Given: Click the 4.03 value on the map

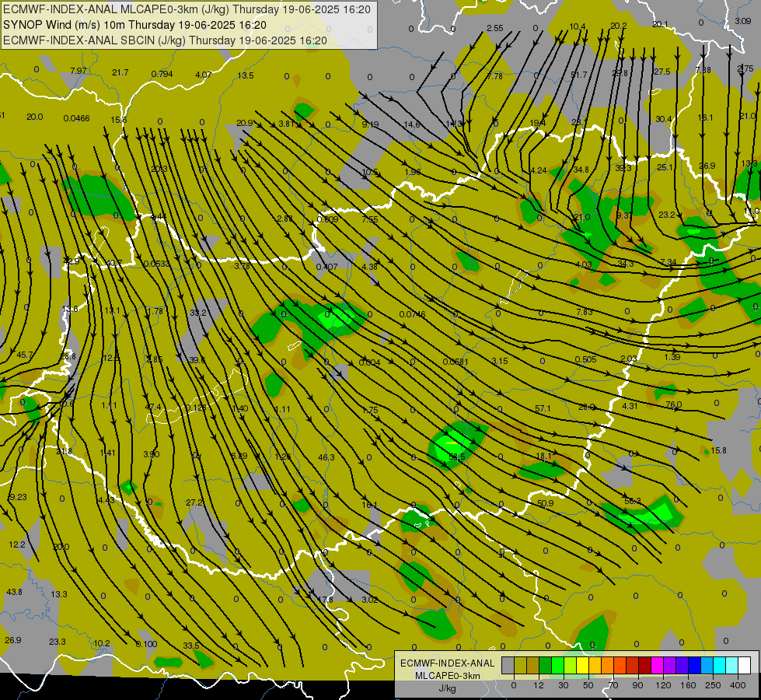Looking at the screenshot, I should click(x=583, y=264).
